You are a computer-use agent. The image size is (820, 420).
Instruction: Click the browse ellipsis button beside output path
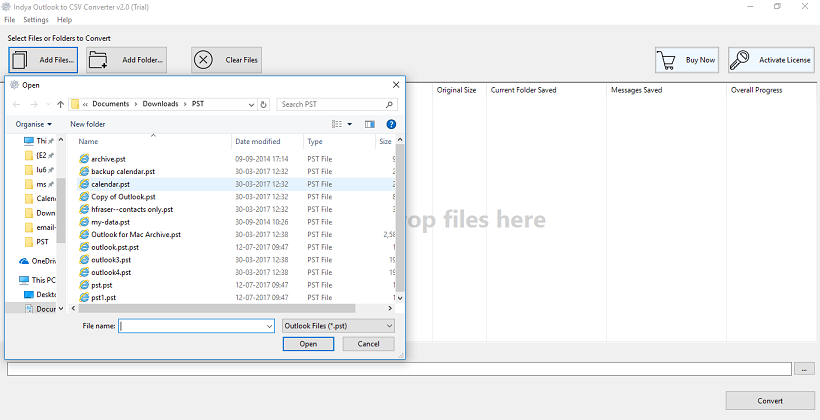[x=804, y=369]
